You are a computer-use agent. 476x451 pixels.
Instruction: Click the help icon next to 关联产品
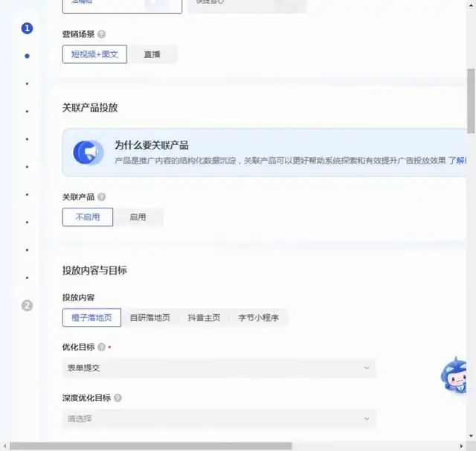(x=101, y=197)
